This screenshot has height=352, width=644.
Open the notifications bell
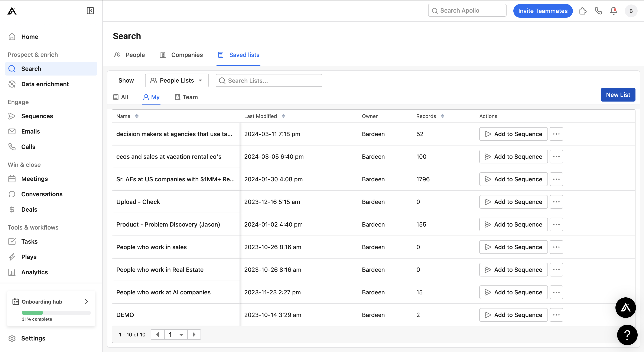click(614, 11)
